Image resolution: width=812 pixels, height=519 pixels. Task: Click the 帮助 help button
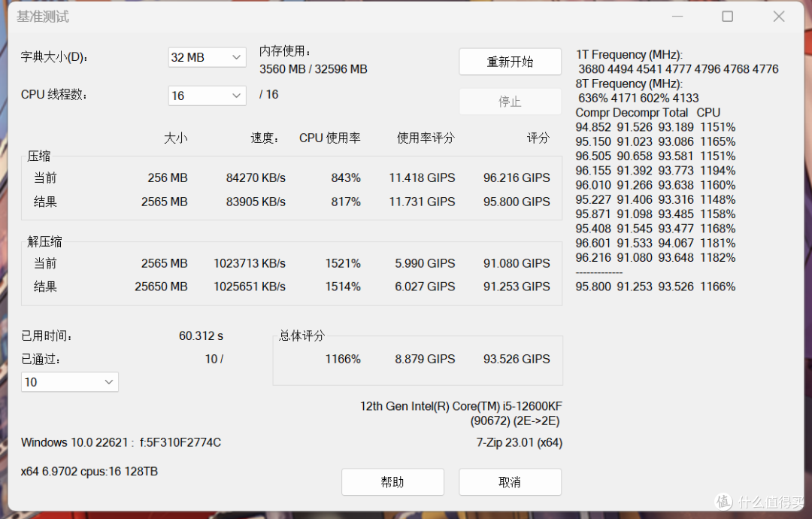click(392, 482)
